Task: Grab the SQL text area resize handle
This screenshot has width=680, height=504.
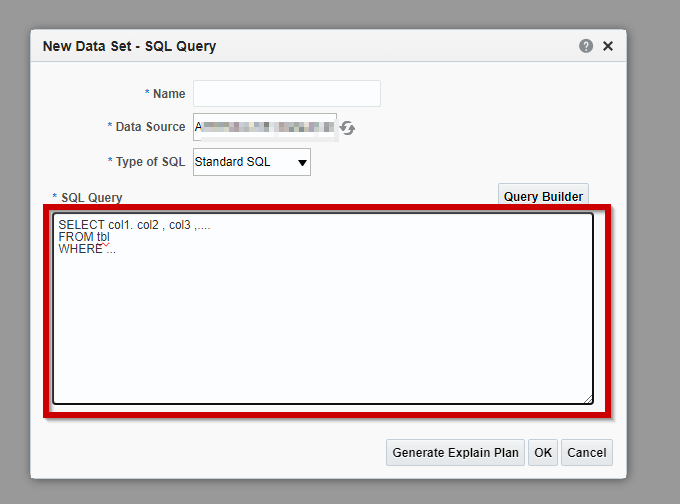Action: click(587, 398)
